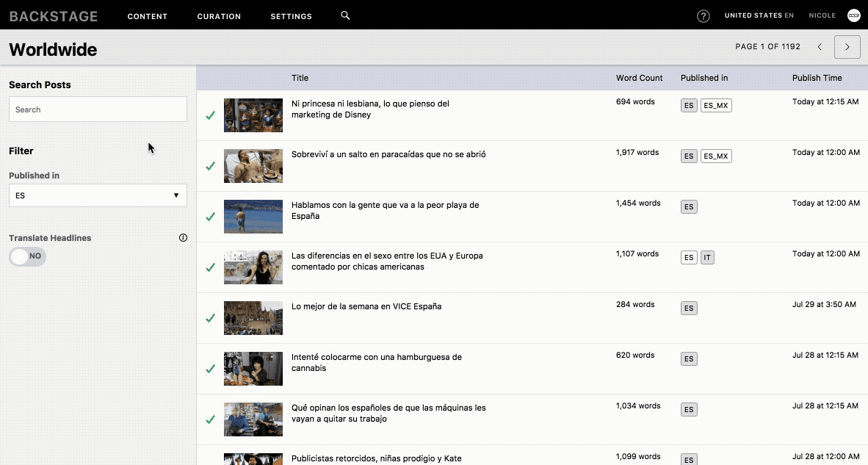
Task: Click green checkmark for peor playa post
Action: [x=210, y=217]
